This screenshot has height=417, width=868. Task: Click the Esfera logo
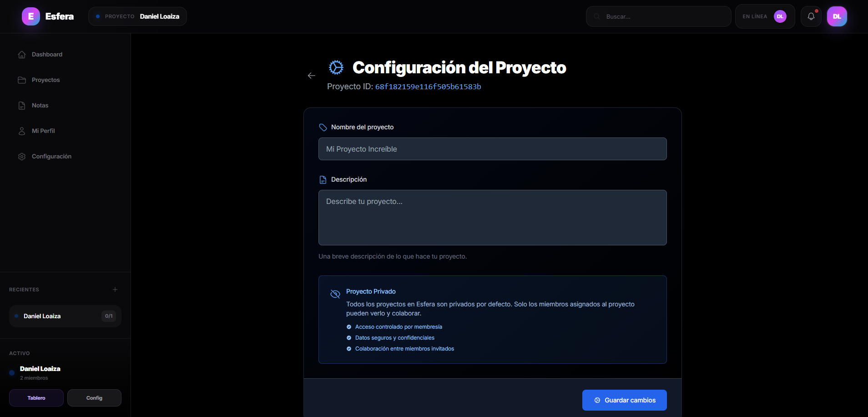click(x=30, y=16)
